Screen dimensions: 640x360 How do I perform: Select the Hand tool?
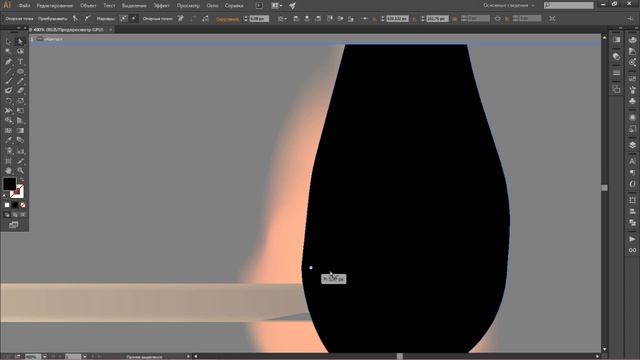pyautogui.click(x=9, y=171)
